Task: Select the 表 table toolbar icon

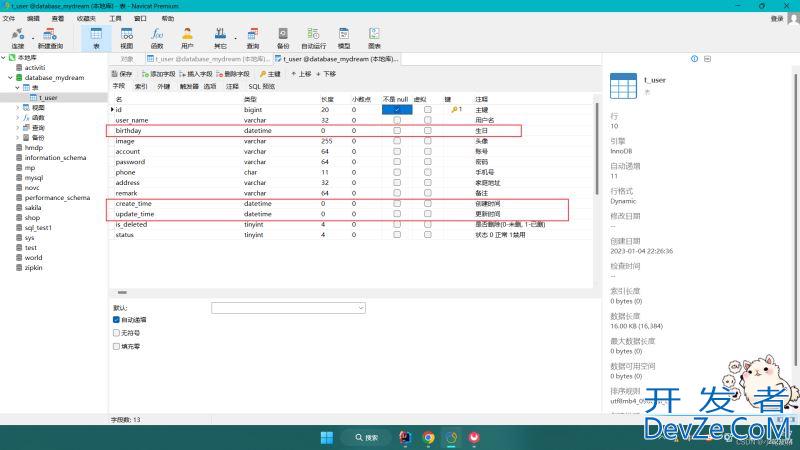Action: coord(96,35)
